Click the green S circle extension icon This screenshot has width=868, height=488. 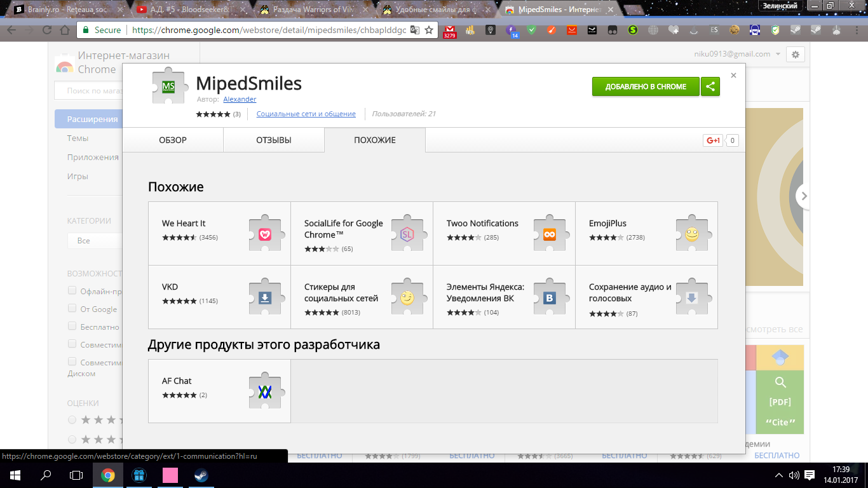[632, 30]
